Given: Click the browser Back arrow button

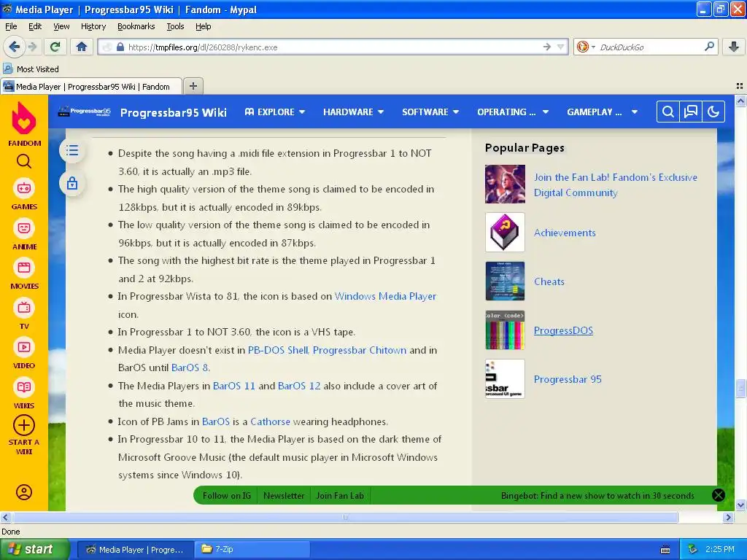Looking at the screenshot, I should pos(14,47).
